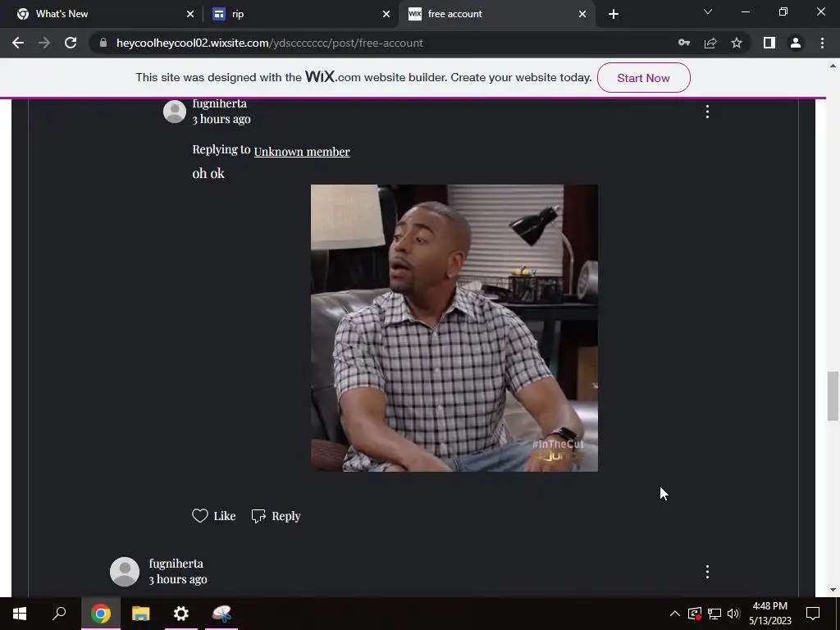The height and width of the screenshot is (630, 840).
Task: Share this page using the share icon
Action: click(x=710, y=43)
